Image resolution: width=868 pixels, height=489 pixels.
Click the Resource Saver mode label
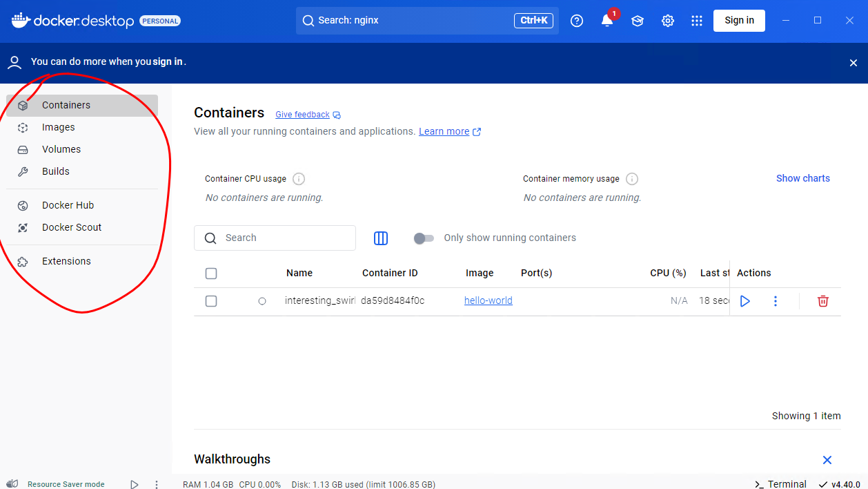tap(66, 484)
